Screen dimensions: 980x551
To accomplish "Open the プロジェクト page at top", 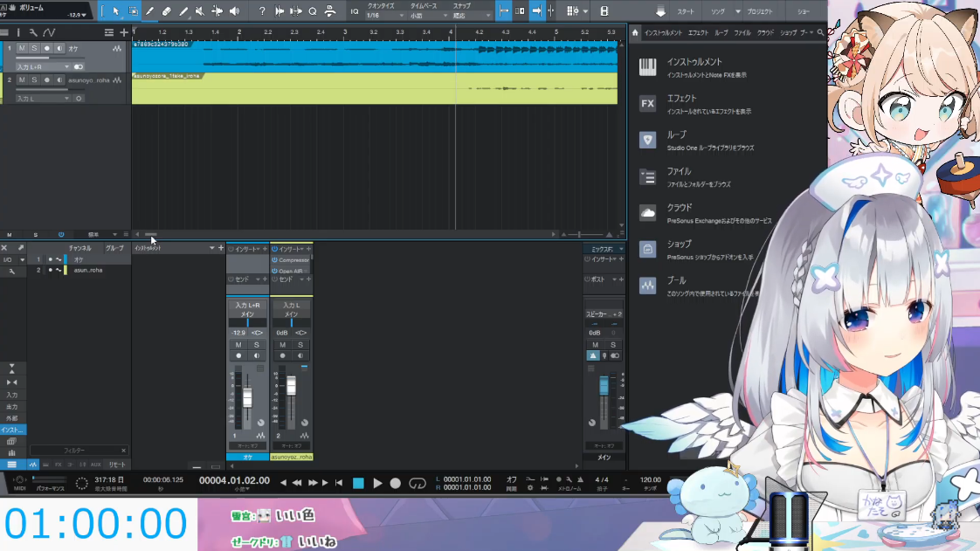I will click(x=760, y=11).
